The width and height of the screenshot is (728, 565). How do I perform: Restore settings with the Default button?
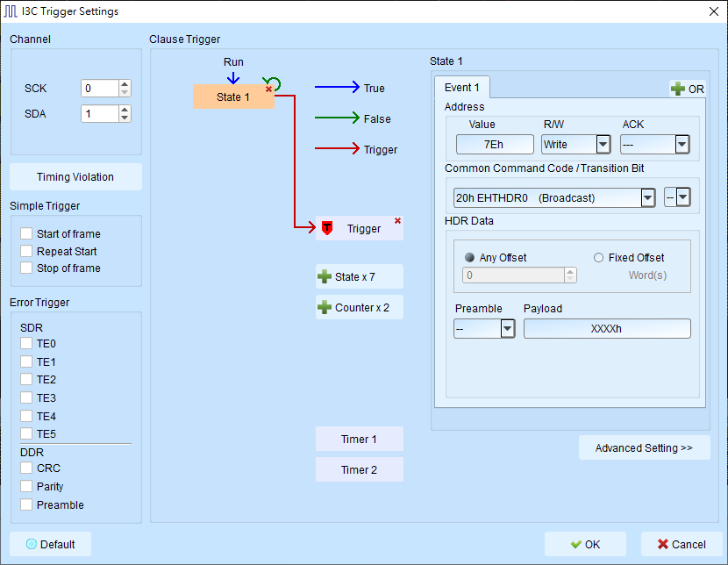click(x=50, y=544)
